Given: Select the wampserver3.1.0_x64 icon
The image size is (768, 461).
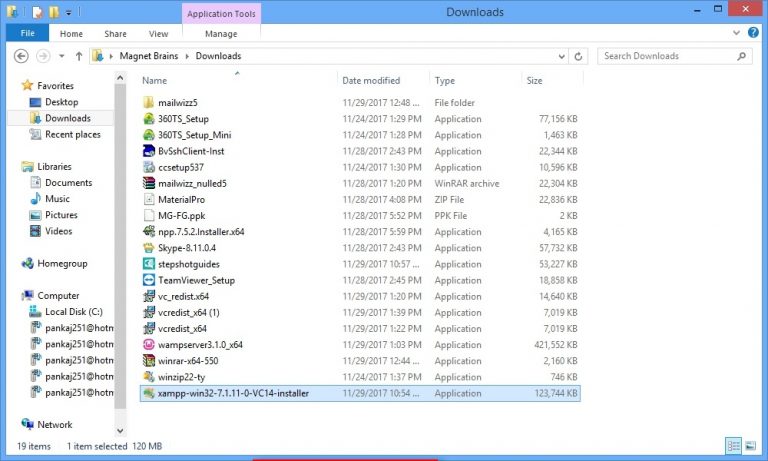Looking at the screenshot, I should pos(148,345).
